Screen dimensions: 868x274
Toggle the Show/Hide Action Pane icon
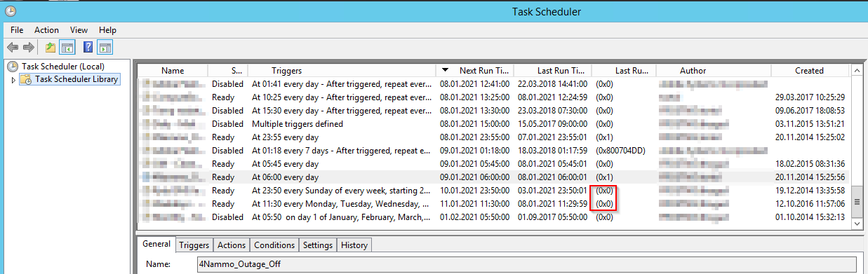click(x=105, y=48)
